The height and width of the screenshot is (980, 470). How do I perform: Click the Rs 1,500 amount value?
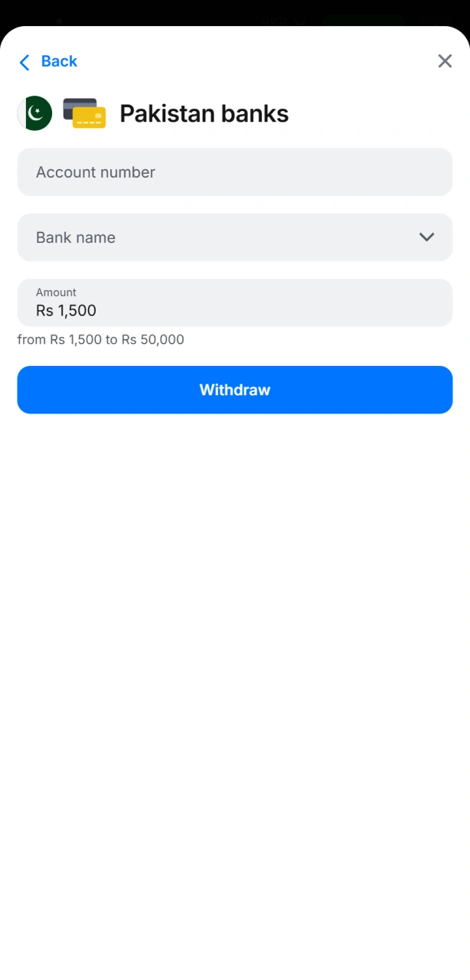point(65,311)
